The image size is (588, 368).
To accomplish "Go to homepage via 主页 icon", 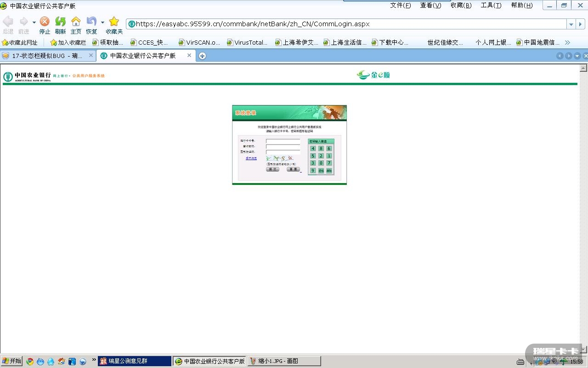I will pos(76,22).
